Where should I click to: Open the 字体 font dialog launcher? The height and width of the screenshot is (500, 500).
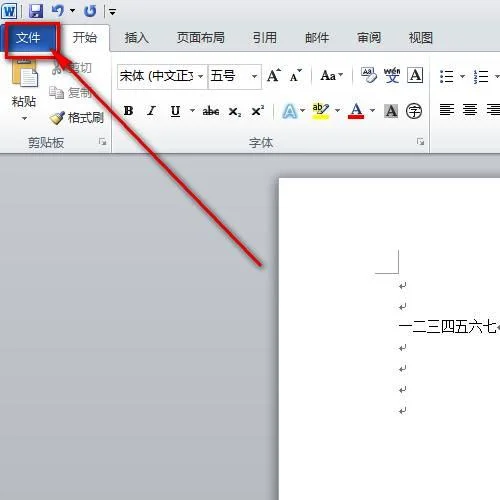click(421, 142)
